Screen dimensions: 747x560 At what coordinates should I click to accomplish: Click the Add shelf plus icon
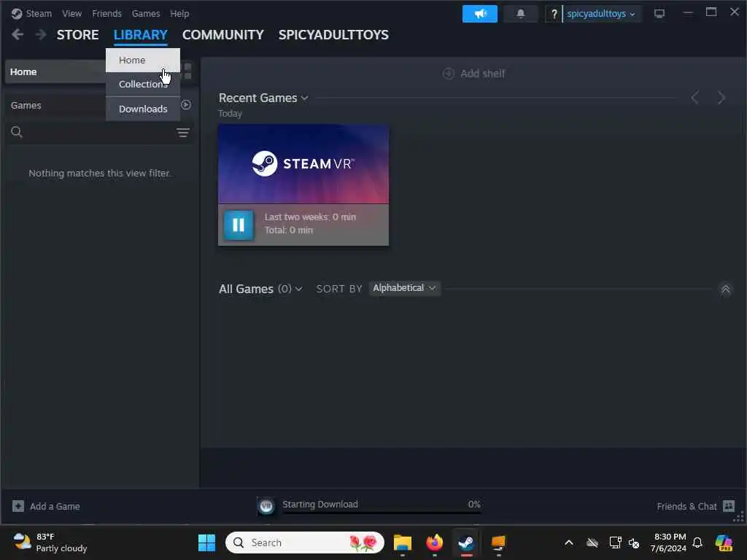(x=449, y=74)
